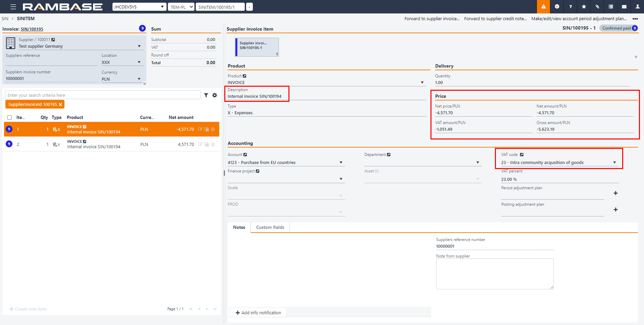Remove the SupplierInvoiceId 100195 filter
644x325 pixels.
click(60, 105)
